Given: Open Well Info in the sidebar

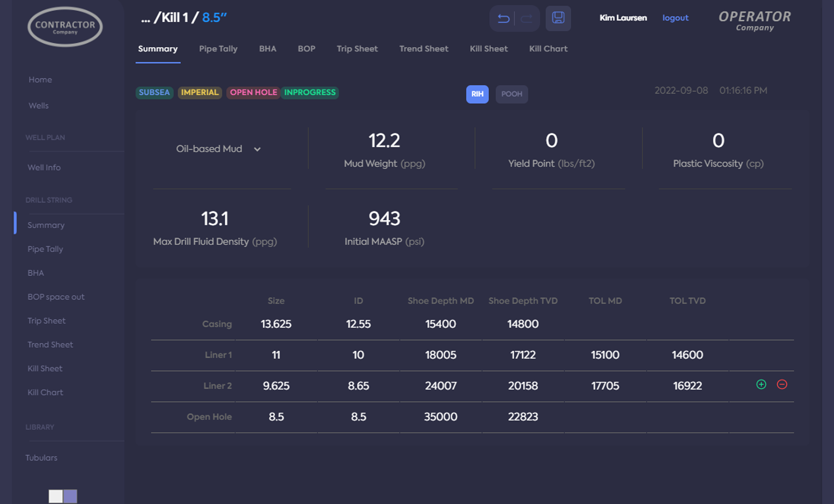Looking at the screenshot, I should pyautogui.click(x=44, y=167).
